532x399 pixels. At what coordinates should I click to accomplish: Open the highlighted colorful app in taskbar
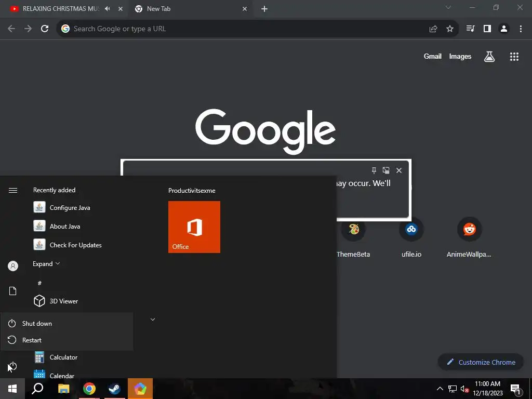click(x=140, y=389)
